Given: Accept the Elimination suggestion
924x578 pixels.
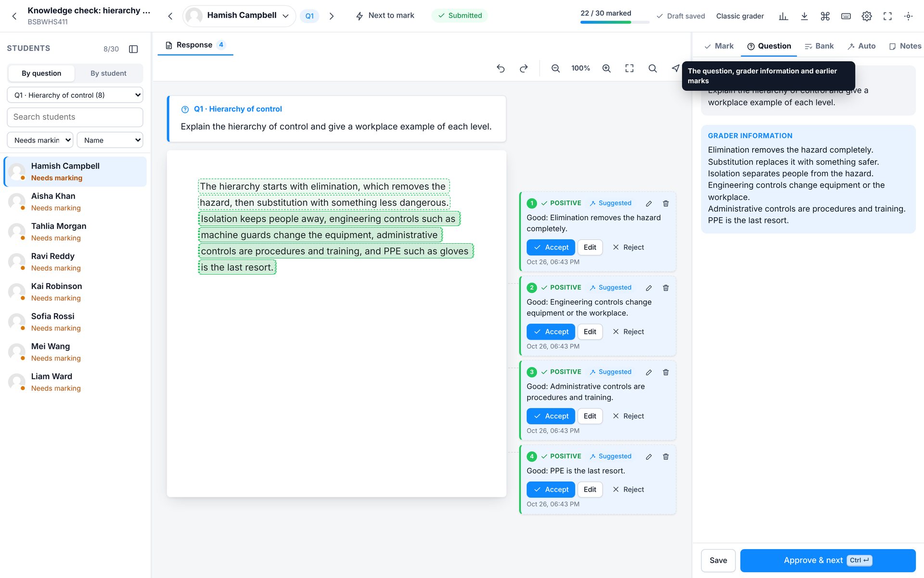Looking at the screenshot, I should 551,247.
